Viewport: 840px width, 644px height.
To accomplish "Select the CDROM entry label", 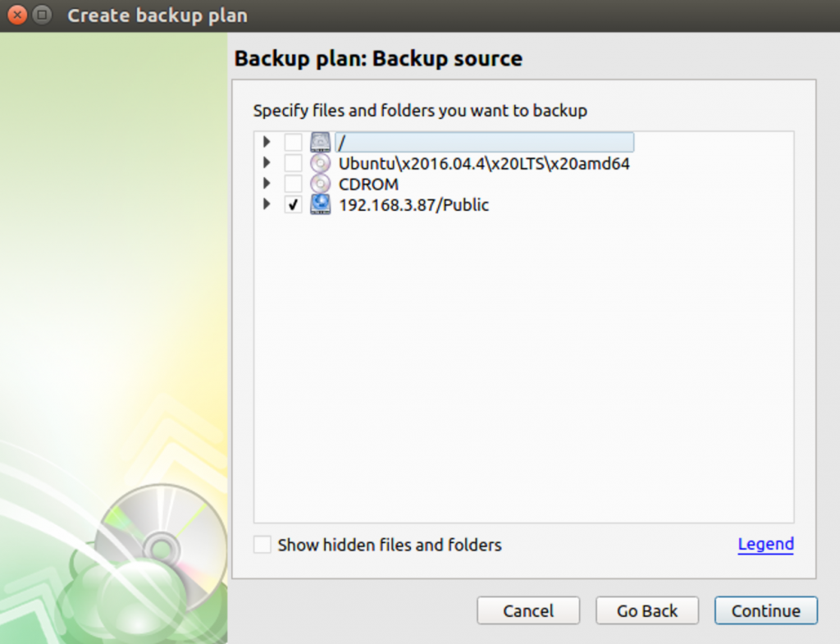I will (x=368, y=185).
